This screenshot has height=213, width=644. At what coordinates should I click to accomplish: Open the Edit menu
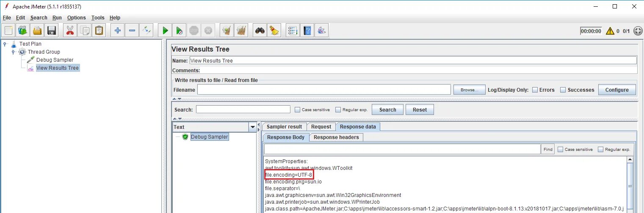(x=21, y=18)
